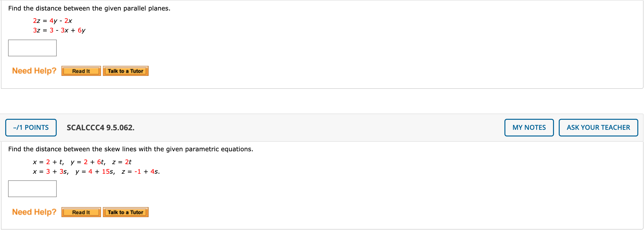Click Talk to a Tutor under the second problem
This screenshot has width=644, height=230.
pos(126,212)
